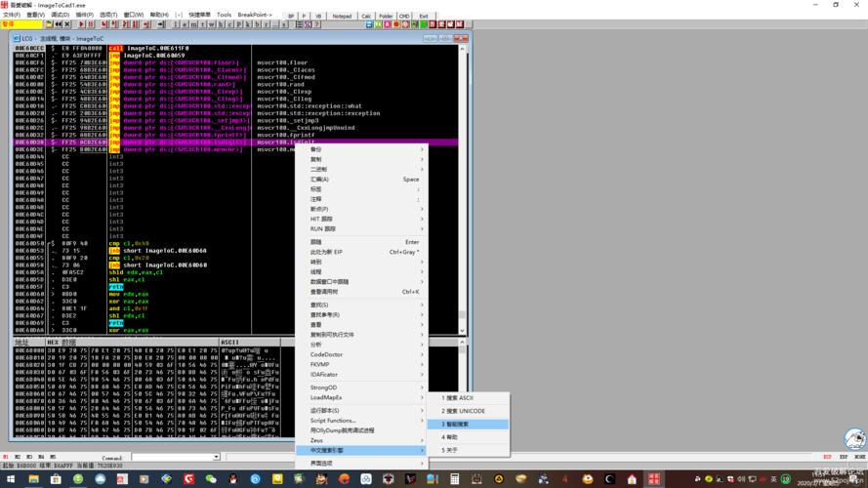Screen dimensions: 868x488
Task: Expand the HIT 跟踪 context submenu
Action: click(x=361, y=219)
